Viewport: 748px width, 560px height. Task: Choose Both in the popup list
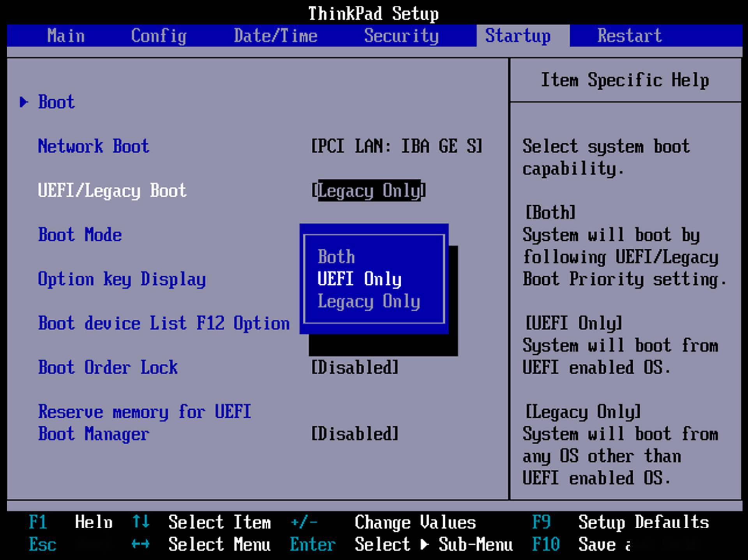click(x=336, y=257)
